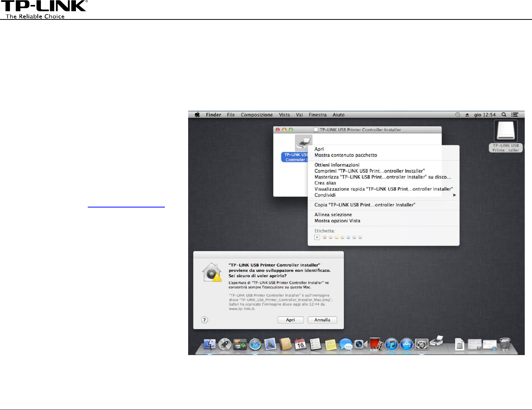Open App Store icon in Dock

pos(406,344)
